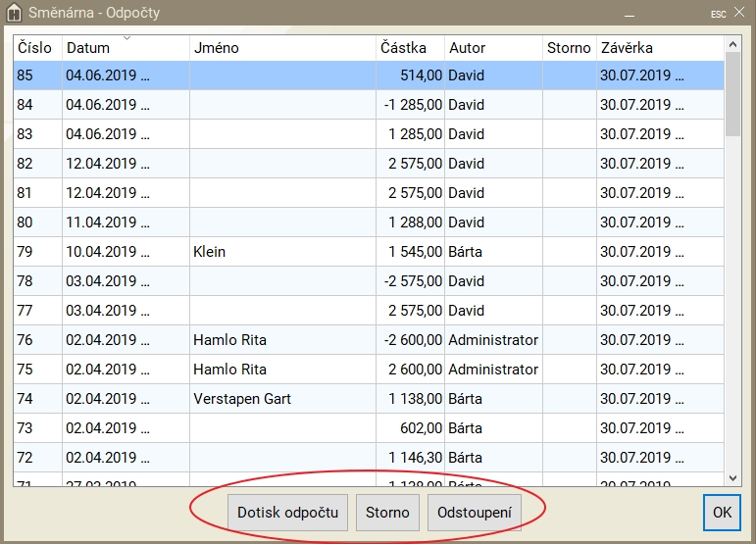The image size is (756, 544).
Task: Sort by the Autor column header
Action: tap(493, 48)
